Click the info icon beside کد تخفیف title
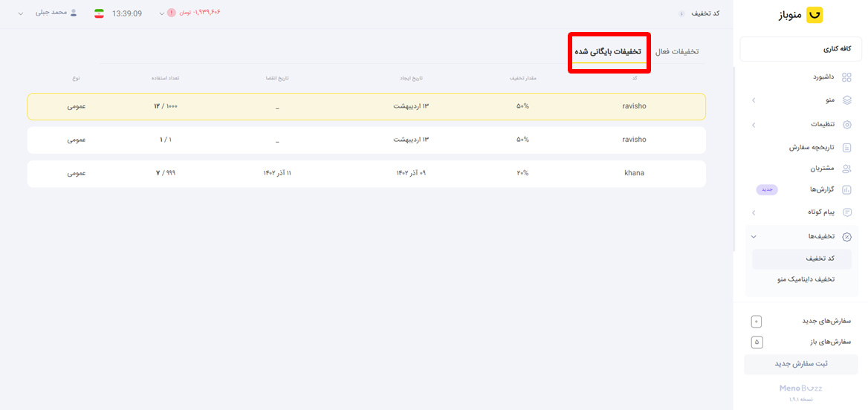 pyautogui.click(x=681, y=14)
